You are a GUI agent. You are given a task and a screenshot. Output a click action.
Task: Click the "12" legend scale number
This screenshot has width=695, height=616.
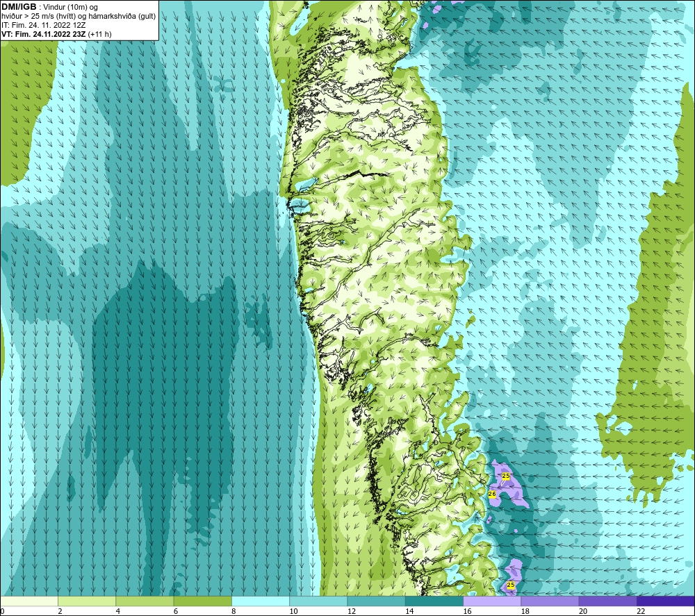(x=352, y=611)
